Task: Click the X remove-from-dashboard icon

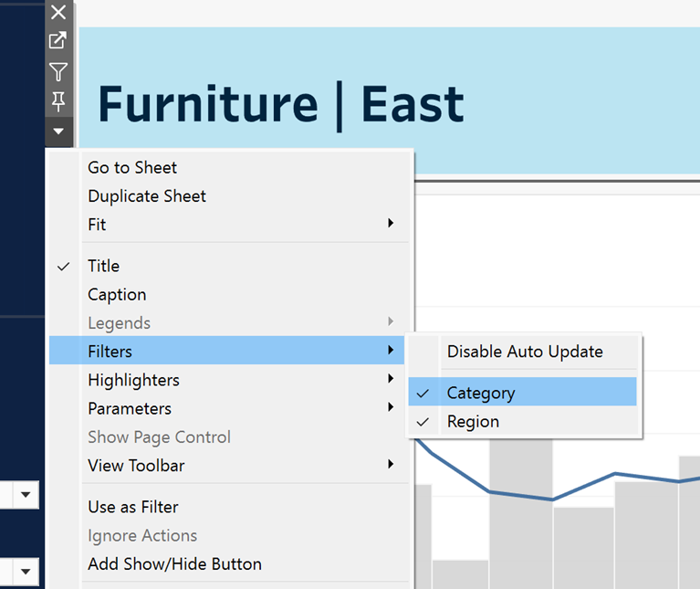Action: (x=58, y=12)
